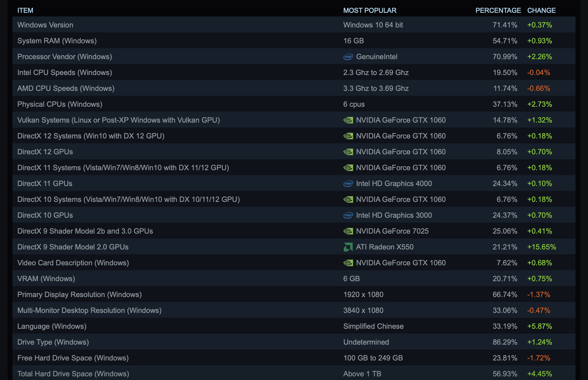Image resolution: width=588 pixels, height=380 pixels.
Task: Click the AMD CPU Speeds (Windows) row
Action: pyautogui.click(x=66, y=88)
